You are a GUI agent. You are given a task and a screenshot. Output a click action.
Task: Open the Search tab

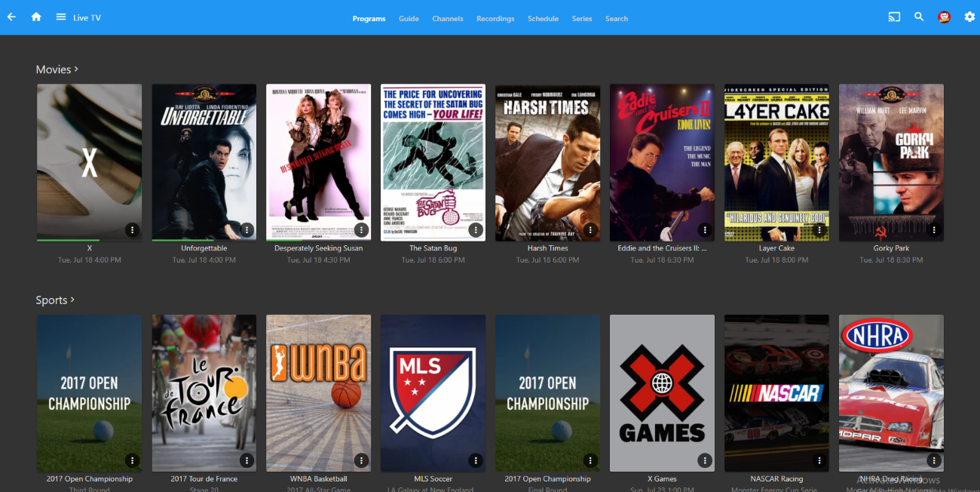pos(617,19)
